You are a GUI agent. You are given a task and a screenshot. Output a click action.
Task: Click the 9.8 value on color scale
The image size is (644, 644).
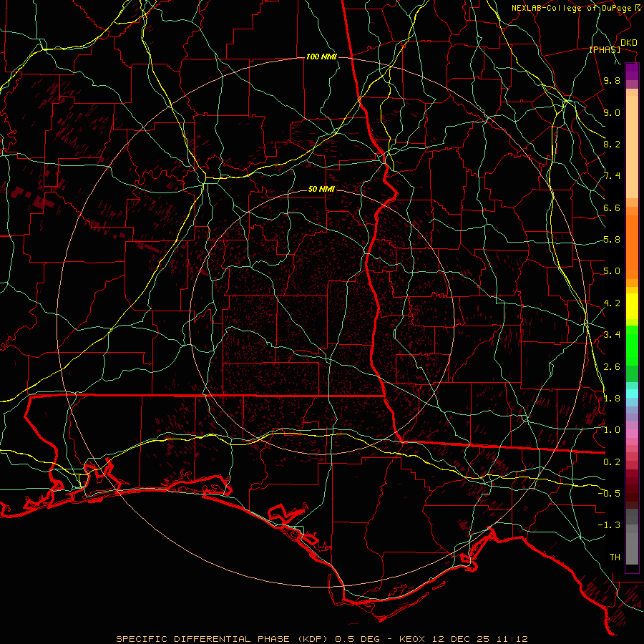click(x=612, y=80)
